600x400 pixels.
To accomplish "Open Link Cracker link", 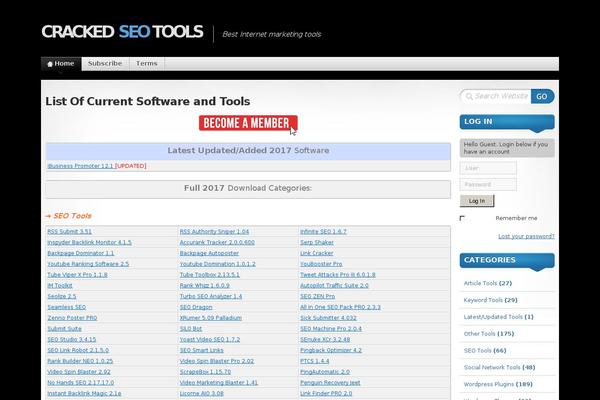I will pyautogui.click(x=316, y=253).
